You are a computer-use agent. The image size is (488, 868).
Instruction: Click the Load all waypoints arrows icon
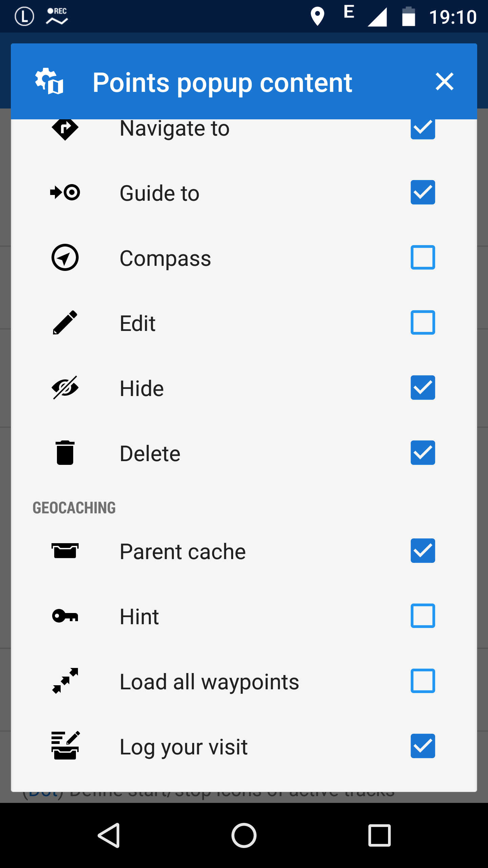click(65, 681)
